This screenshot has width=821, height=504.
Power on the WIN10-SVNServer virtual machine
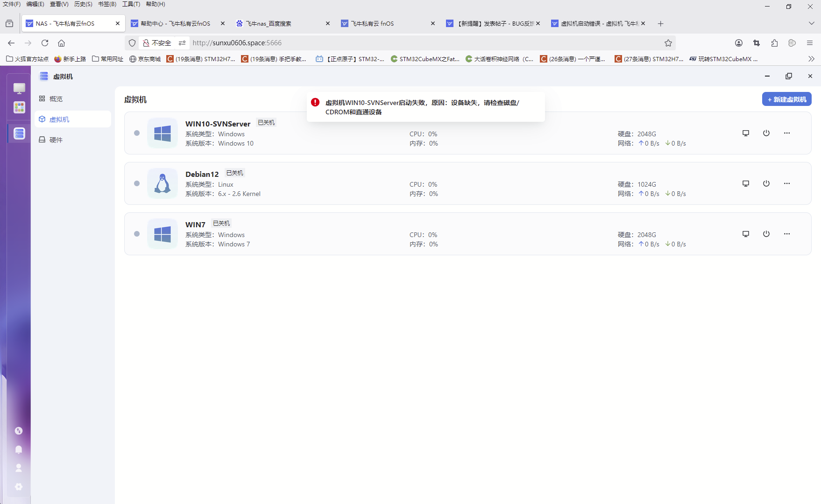766,133
